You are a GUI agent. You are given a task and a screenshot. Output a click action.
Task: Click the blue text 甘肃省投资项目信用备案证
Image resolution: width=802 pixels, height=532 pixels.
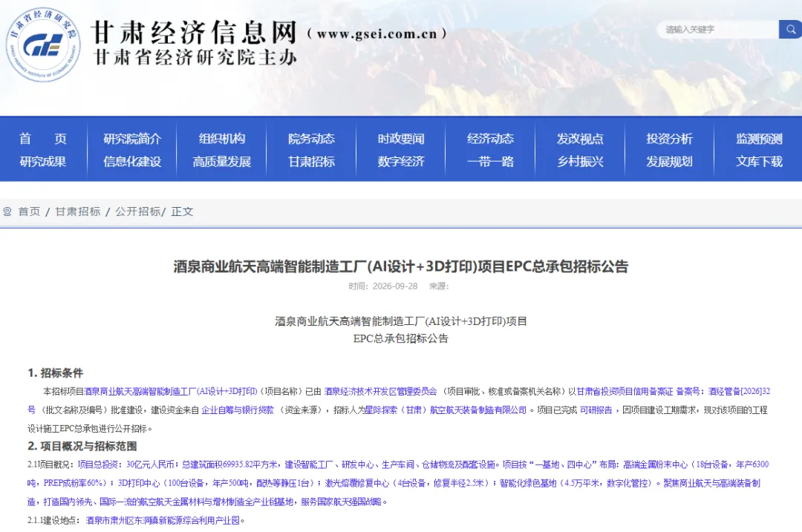[x=625, y=392]
